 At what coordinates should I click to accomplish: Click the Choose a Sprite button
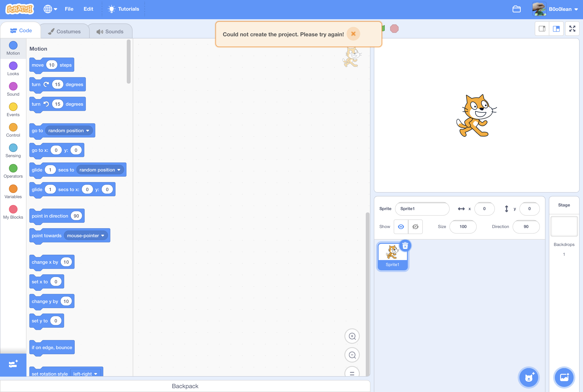(528, 377)
